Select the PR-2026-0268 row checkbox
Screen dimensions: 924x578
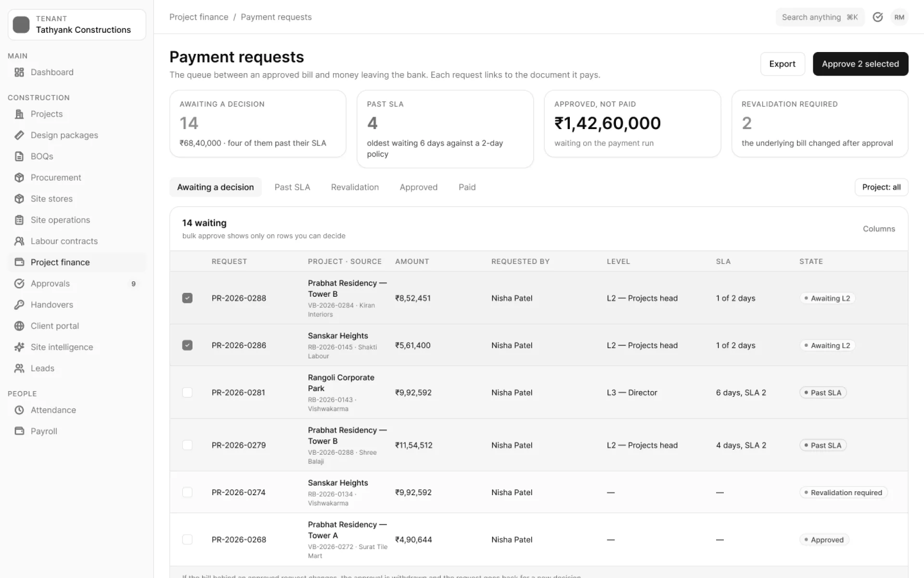tap(187, 539)
